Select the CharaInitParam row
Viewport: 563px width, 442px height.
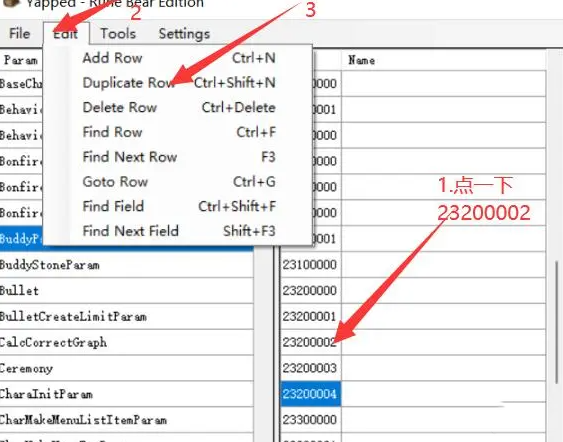(126, 394)
